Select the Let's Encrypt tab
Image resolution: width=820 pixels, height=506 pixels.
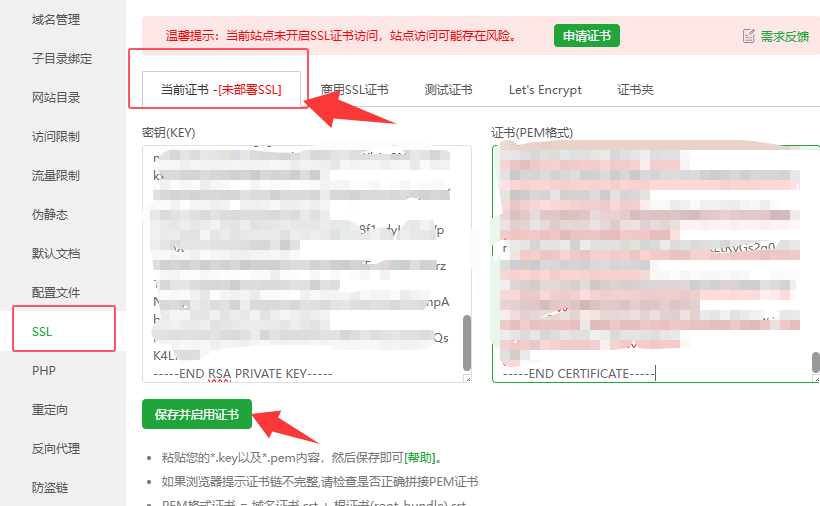point(545,90)
